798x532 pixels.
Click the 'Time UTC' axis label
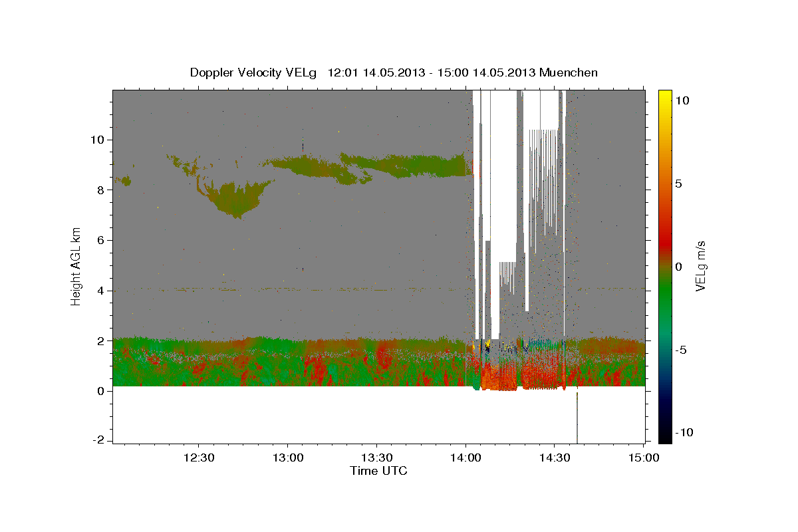coord(378,471)
